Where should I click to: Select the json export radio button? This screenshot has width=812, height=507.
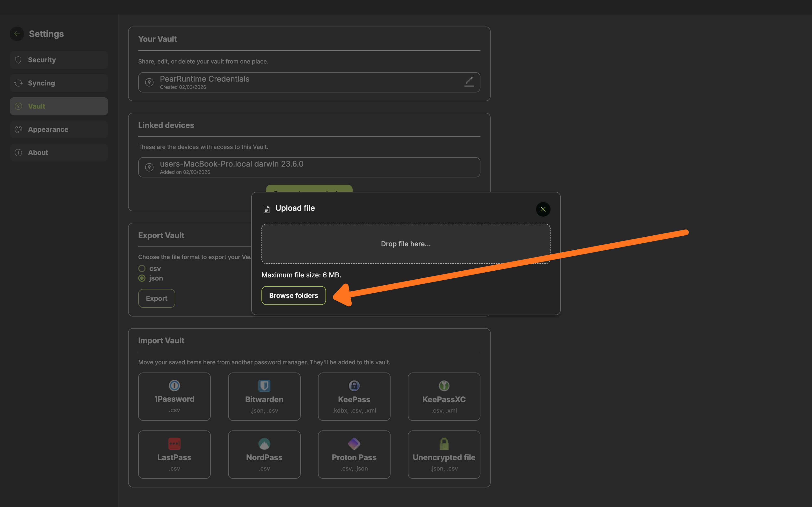[x=142, y=278]
